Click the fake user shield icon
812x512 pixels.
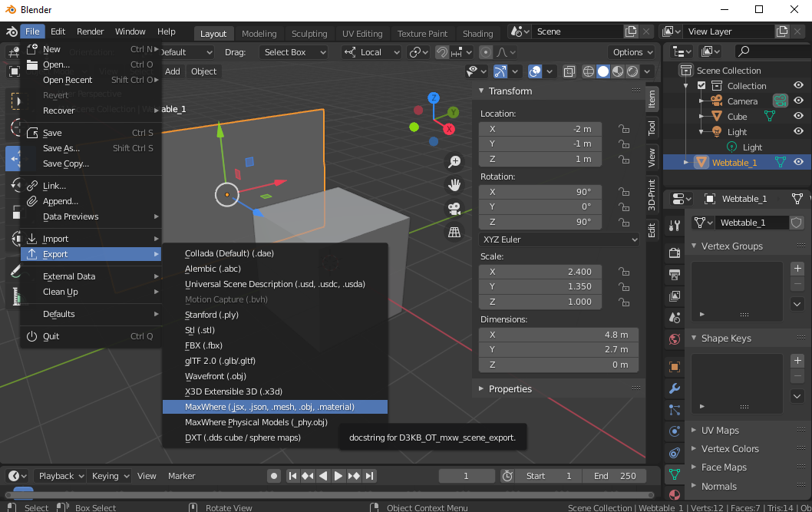tap(797, 223)
